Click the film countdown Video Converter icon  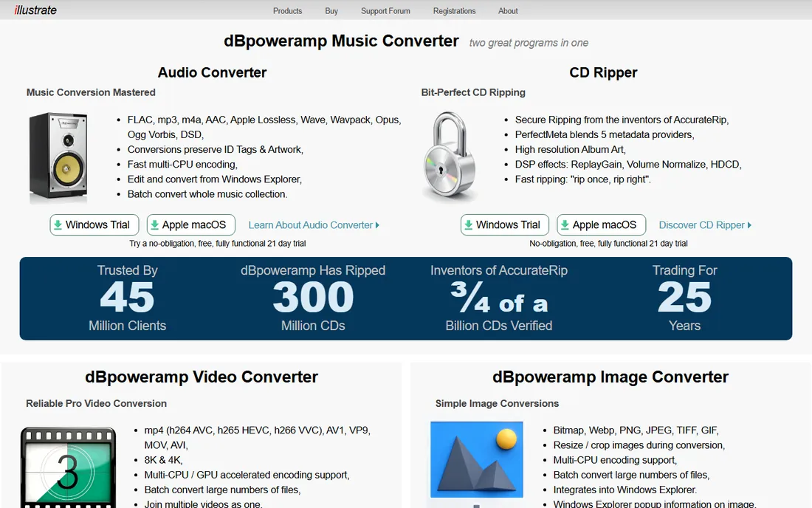click(68, 467)
